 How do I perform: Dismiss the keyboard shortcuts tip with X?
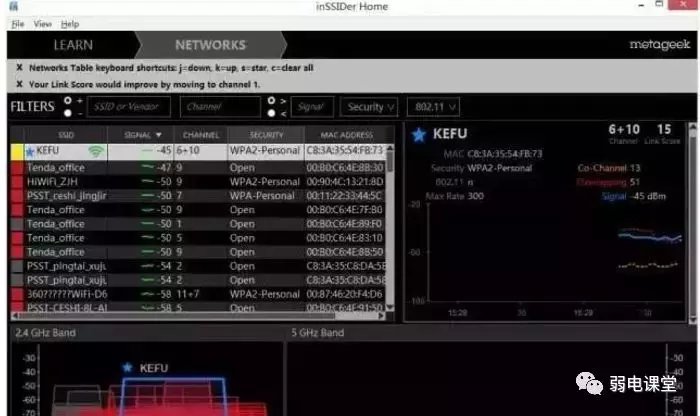(x=19, y=68)
